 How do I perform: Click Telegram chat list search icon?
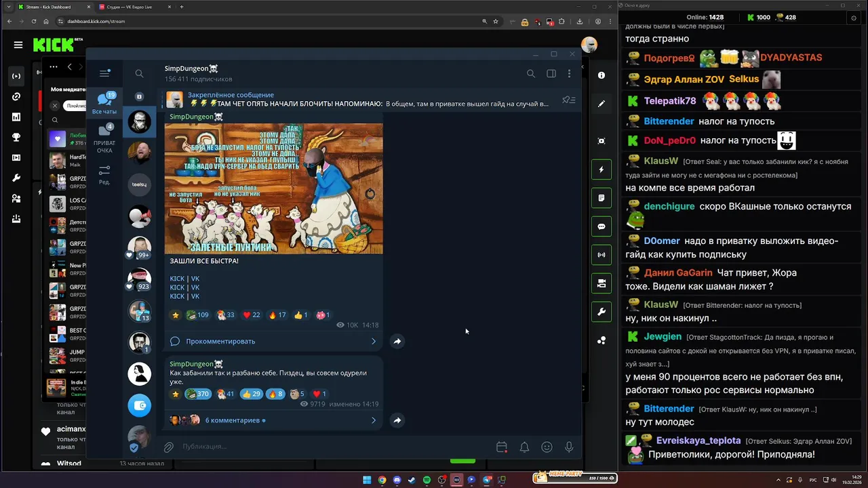[139, 73]
